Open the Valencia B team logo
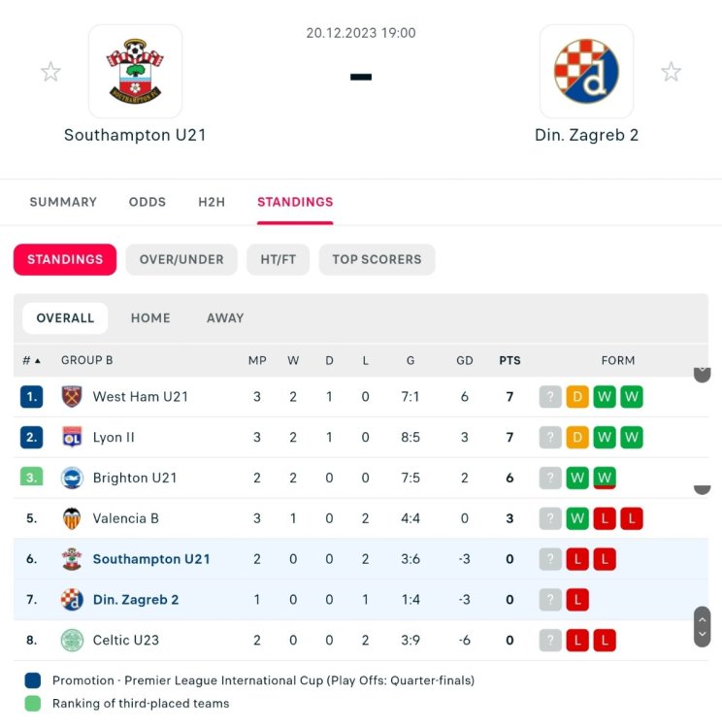 (72, 518)
